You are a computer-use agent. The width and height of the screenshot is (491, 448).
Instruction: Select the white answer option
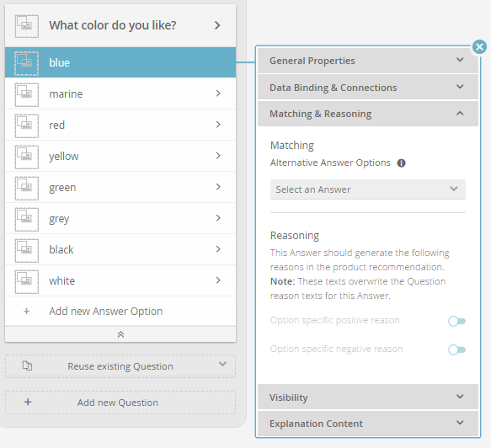120,280
